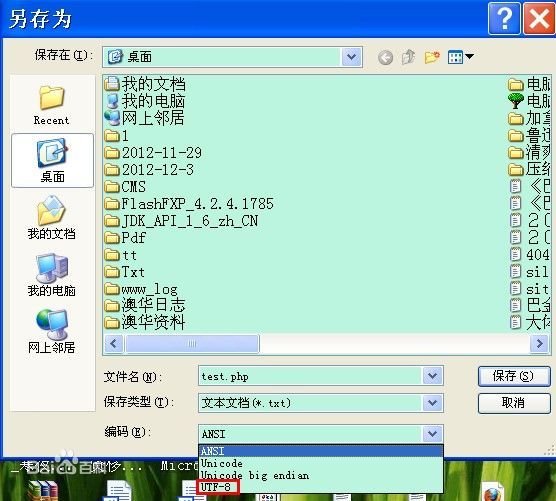Expand the 保存在 location dropdown
The width and height of the screenshot is (556, 501).
pos(351,57)
